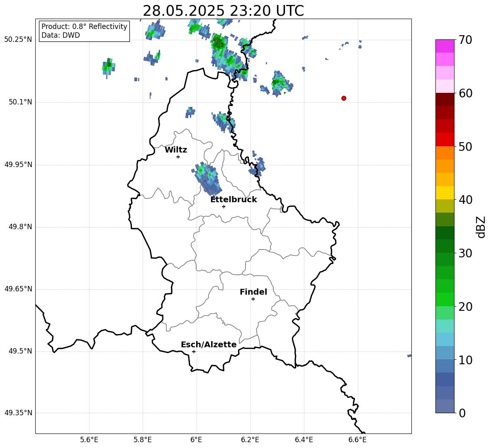The image size is (491, 448).
Task: Click the Findel city label
Action: click(x=253, y=292)
